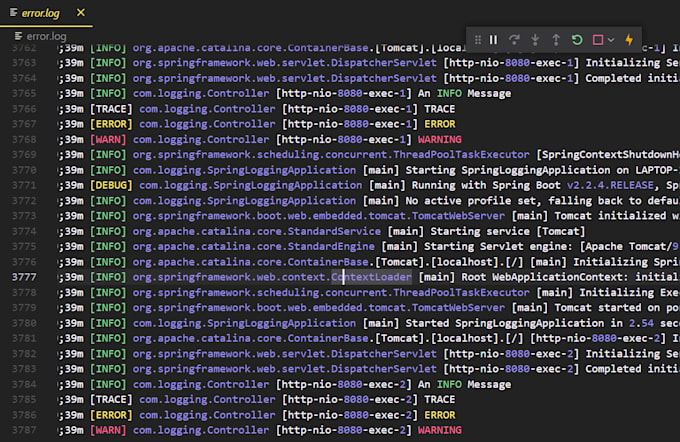Screen dimensions: 680x442
Task: Click [ERROR] tag on line 3767
Action: [111, 124]
